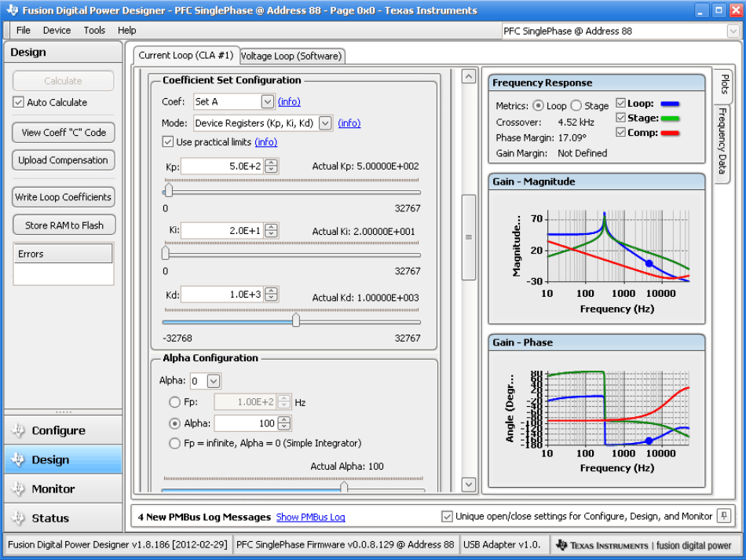Select the Stage metrics radio button
The width and height of the screenshot is (746, 560).
(x=576, y=105)
